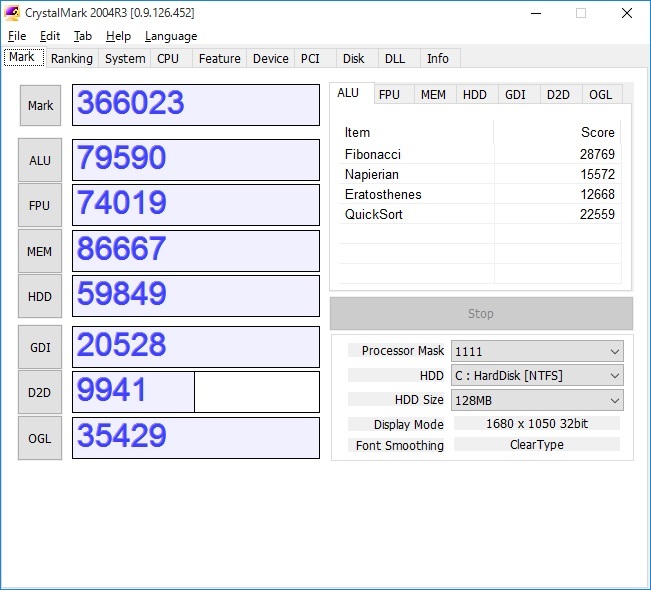Select the FPU results tab
The image size is (651, 590).
tap(393, 95)
